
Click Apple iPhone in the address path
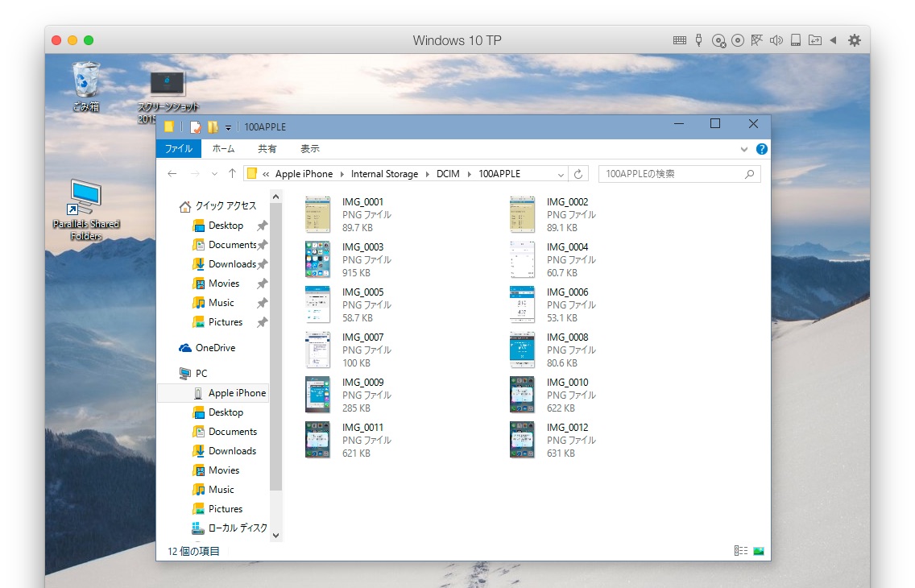coord(304,174)
